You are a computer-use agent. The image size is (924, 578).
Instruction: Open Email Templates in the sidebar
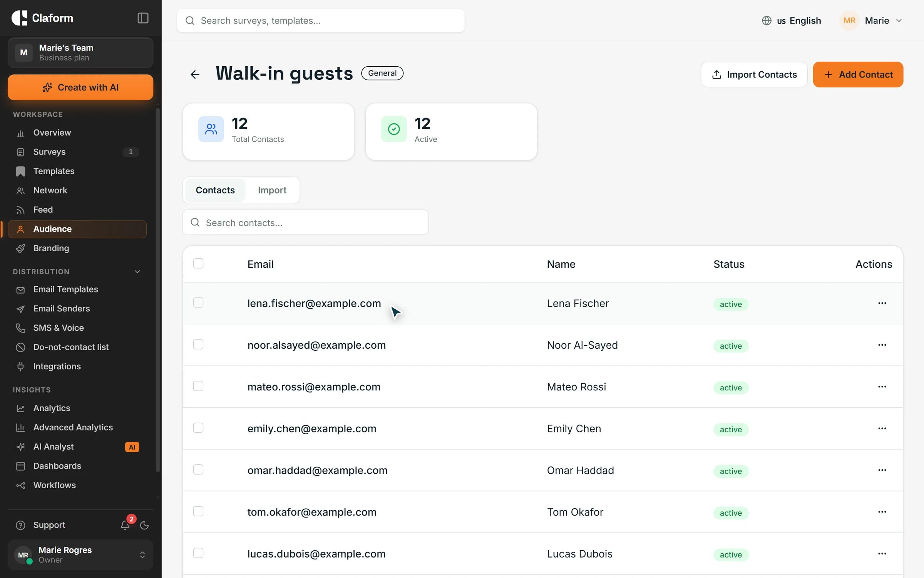click(77, 289)
